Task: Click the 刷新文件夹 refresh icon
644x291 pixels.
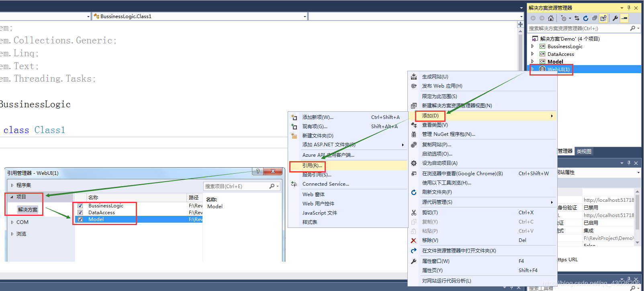Action: click(414, 192)
